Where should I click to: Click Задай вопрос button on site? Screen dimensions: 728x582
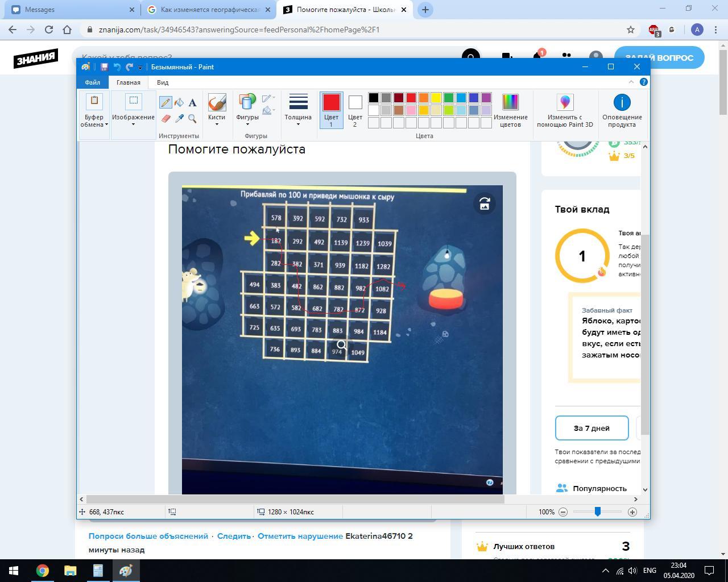659,57
